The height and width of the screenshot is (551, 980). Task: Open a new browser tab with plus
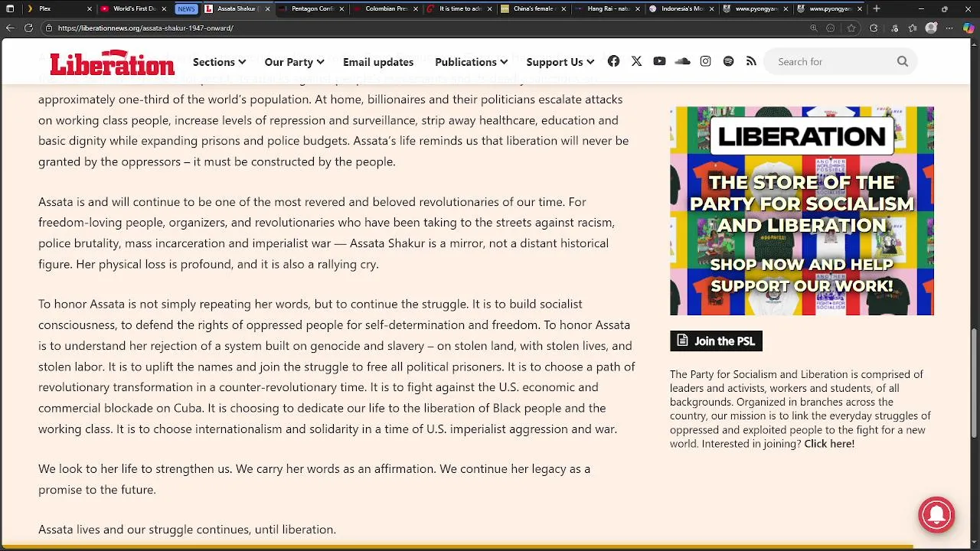[877, 8]
